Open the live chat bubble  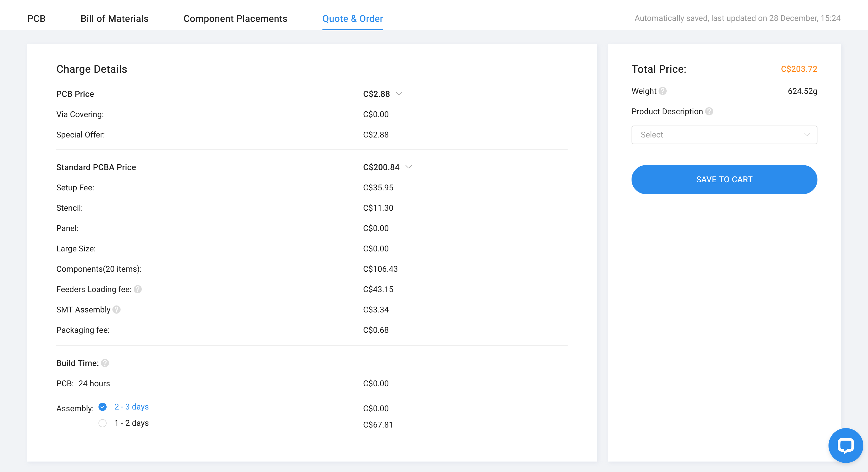pyautogui.click(x=845, y=445)
